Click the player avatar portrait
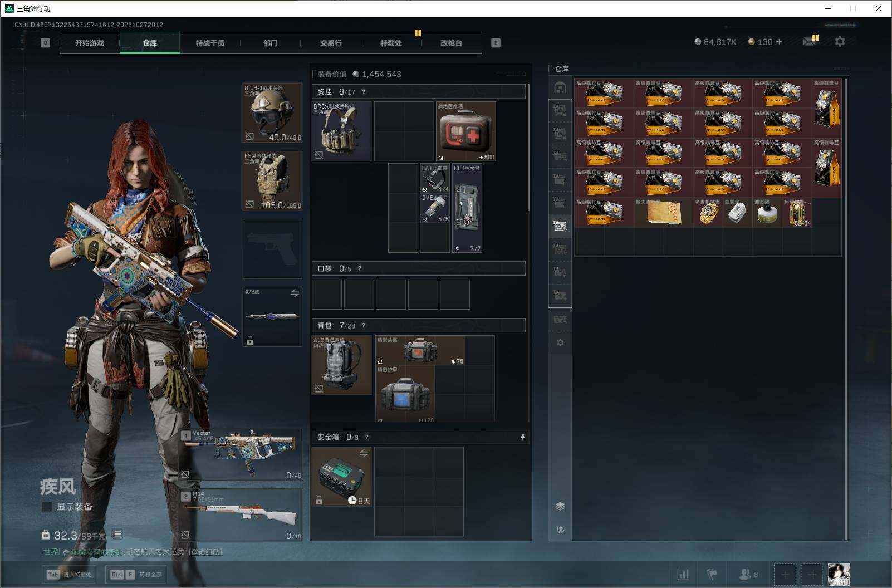This screenshot has height=588, width=892. tap(839, 575)
